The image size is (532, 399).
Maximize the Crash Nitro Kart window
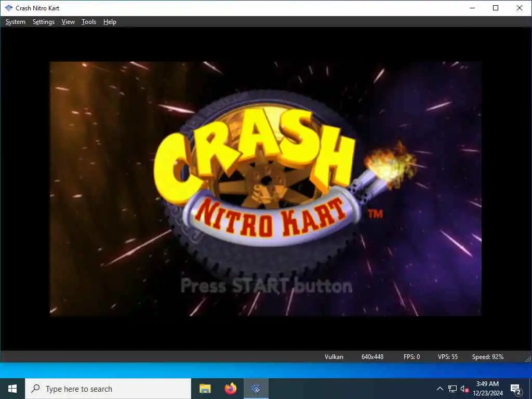click(495, 8)
